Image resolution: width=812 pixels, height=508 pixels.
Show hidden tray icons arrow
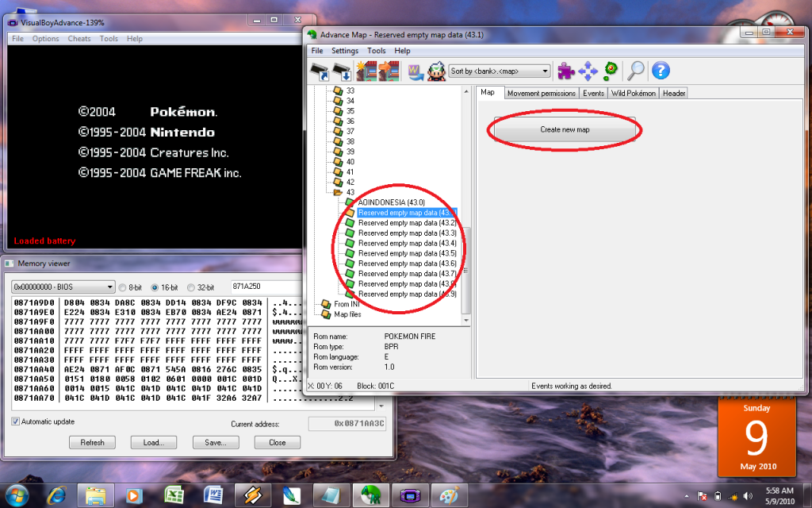[687, 497]
